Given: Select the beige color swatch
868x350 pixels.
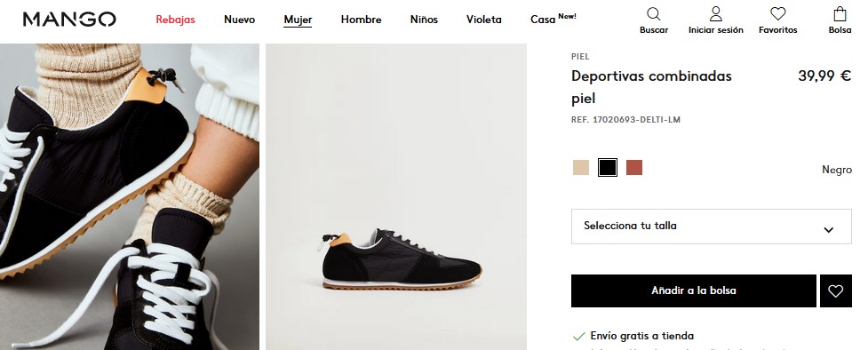Looking at the screenshot, I should [581, 167].
